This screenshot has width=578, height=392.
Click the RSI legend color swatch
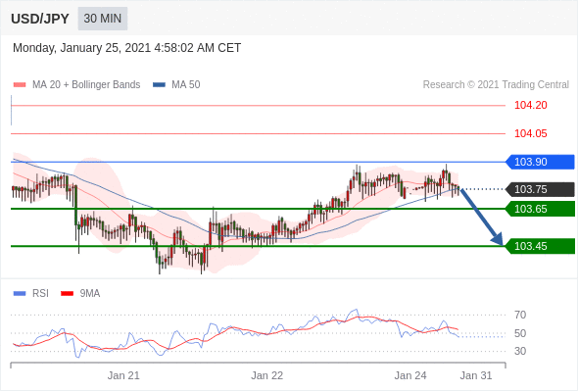(x=20, y=294)
